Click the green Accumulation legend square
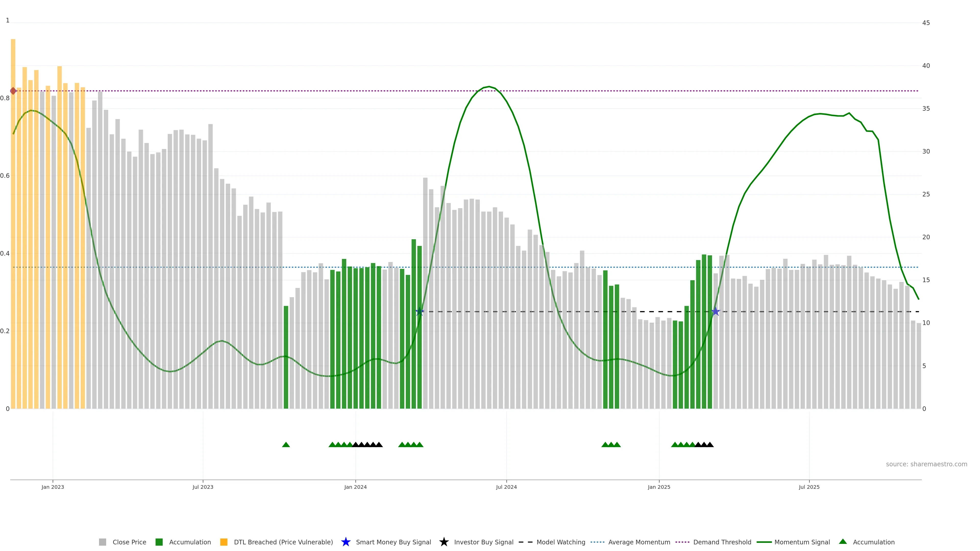This screenshot has height=551, width=980. (x=159, y=542)
